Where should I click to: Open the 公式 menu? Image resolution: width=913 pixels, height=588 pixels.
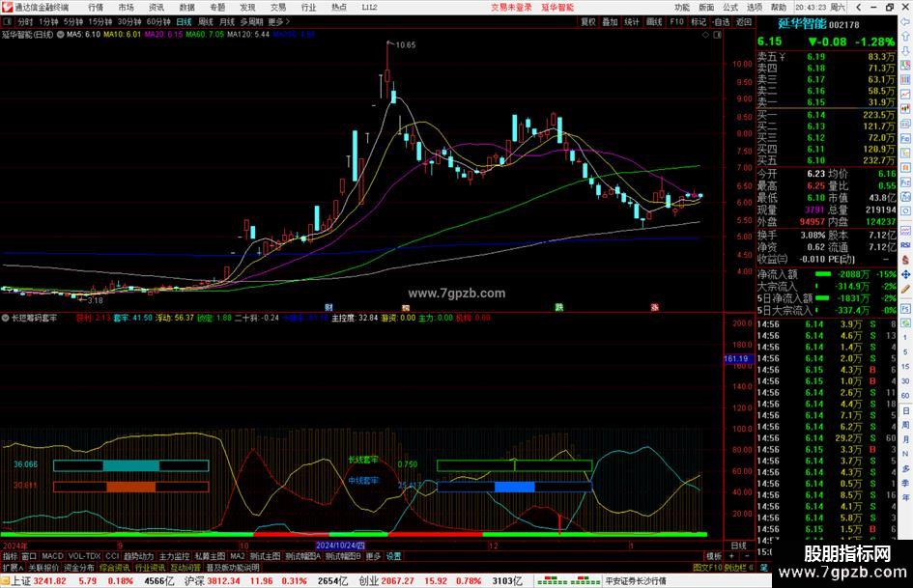click(x=730, y=8)
